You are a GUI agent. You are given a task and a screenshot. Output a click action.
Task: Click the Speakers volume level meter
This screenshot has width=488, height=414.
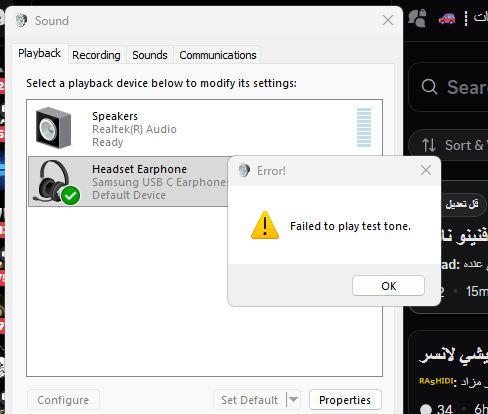tap(364, 127)
